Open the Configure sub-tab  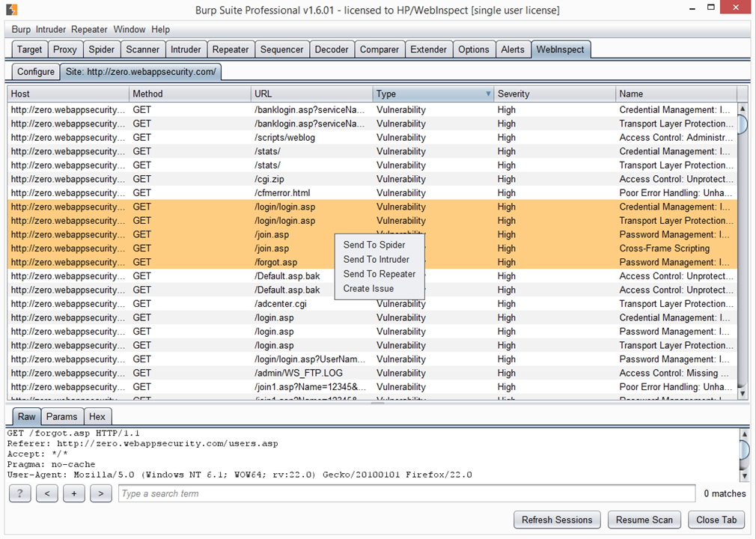(x=36, y=72)
